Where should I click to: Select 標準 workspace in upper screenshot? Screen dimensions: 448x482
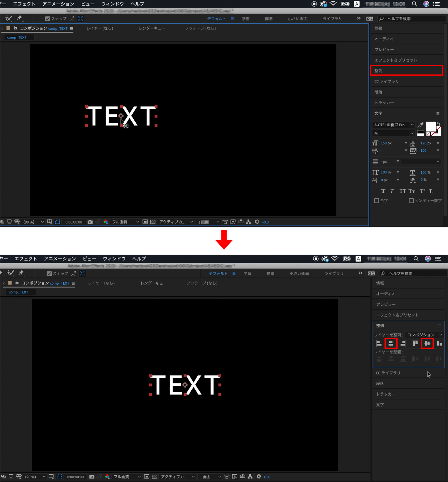269,19
